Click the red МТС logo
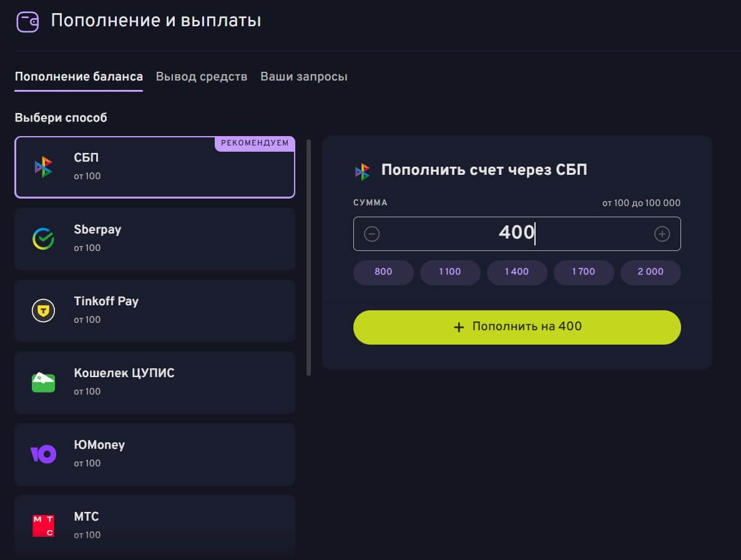Viewport: 741px width, 560px height. pyautogui.click(x=44, y=526)
